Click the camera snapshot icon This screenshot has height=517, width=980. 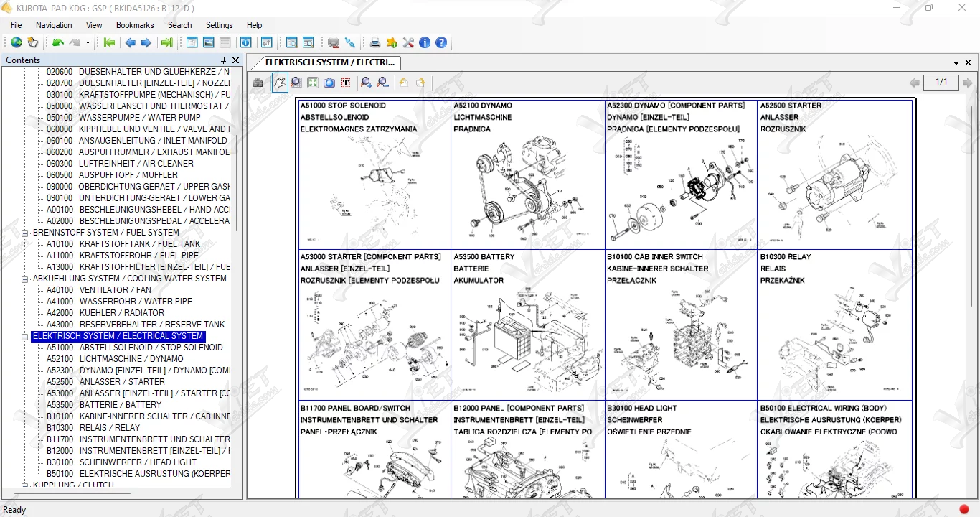pyautogui.click(x=329, y=83)
